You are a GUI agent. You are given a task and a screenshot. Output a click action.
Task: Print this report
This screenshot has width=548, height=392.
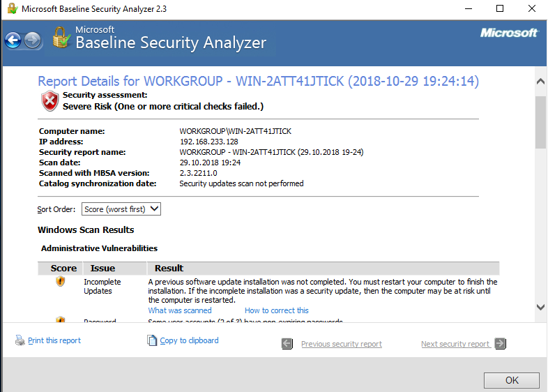54,341
